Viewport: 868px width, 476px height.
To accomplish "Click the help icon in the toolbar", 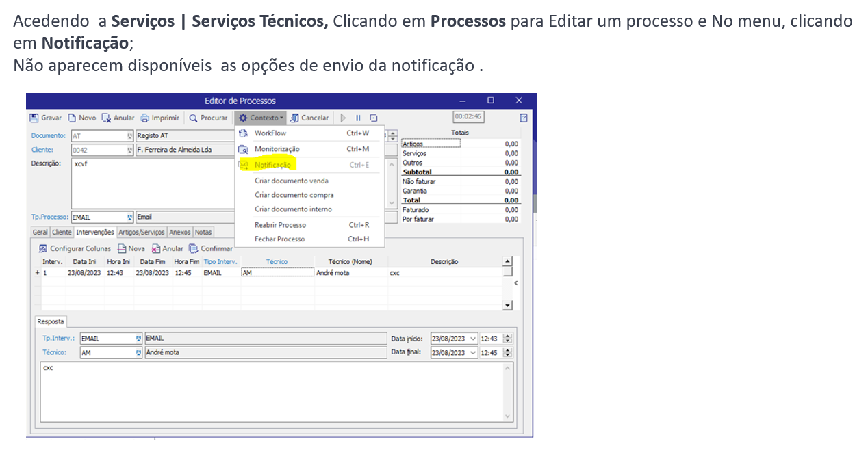I will point(524,118).
